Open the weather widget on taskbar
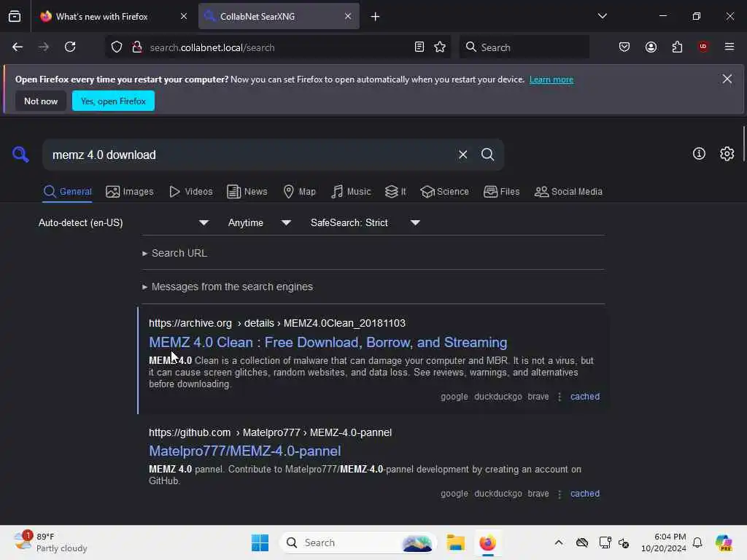The width and height of the screenshot is (747, 560). click(50, 542)
